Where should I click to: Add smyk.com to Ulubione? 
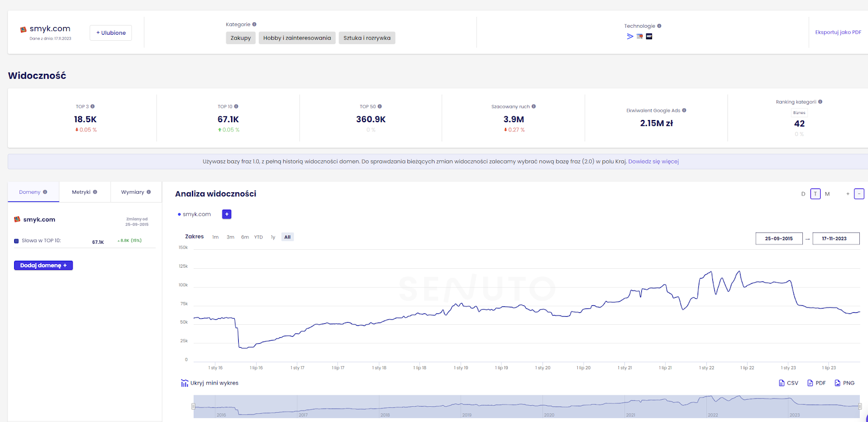coord(111,33)
